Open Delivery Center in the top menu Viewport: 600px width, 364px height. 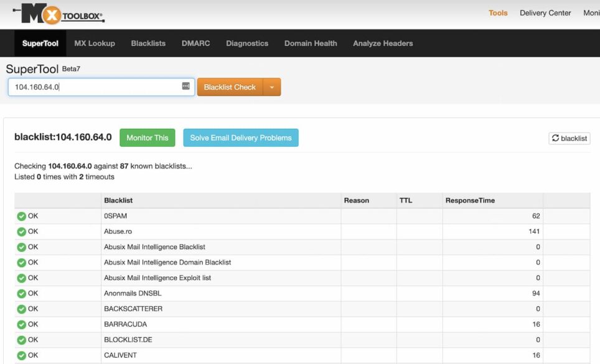pyautogui.click(x=545, y=13)
